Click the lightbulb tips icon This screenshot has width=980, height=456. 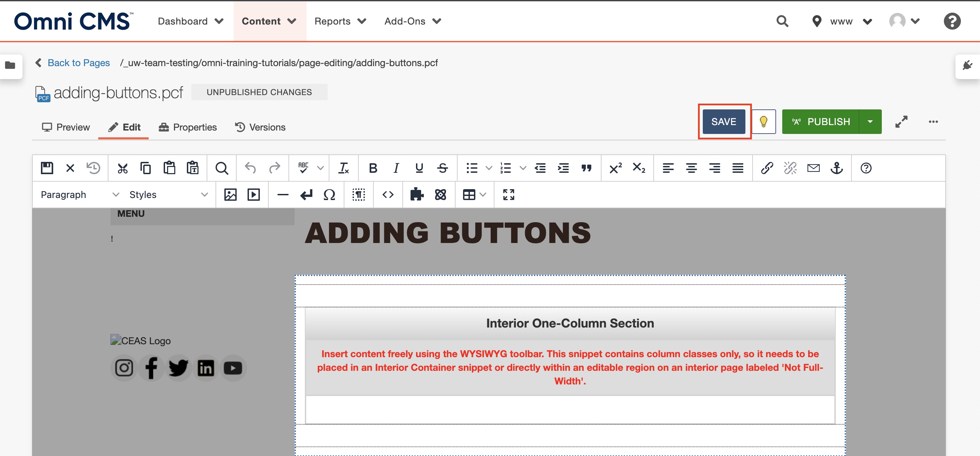tap(763, 121)
